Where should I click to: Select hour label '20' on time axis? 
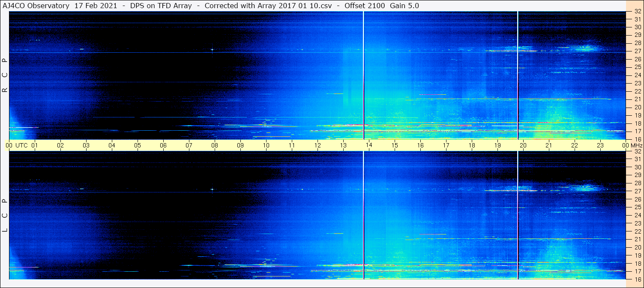tap(523, 145)
